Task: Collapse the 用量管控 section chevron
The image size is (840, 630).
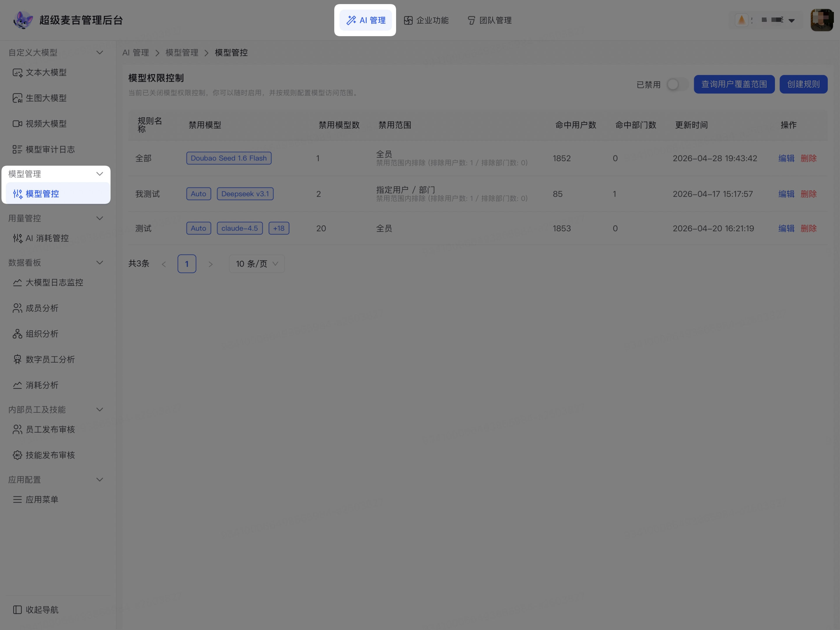Action: [100, 218]
